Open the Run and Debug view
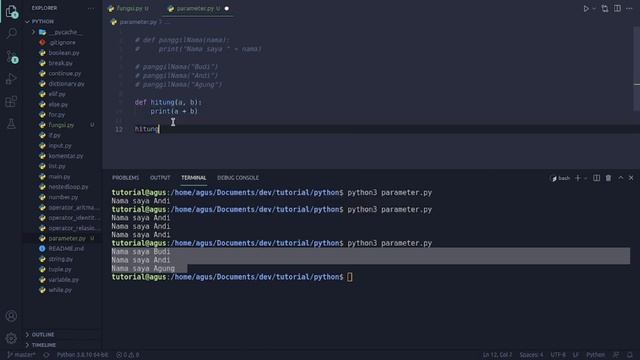This screenshot has height=360, width=640. coord(11,79)
